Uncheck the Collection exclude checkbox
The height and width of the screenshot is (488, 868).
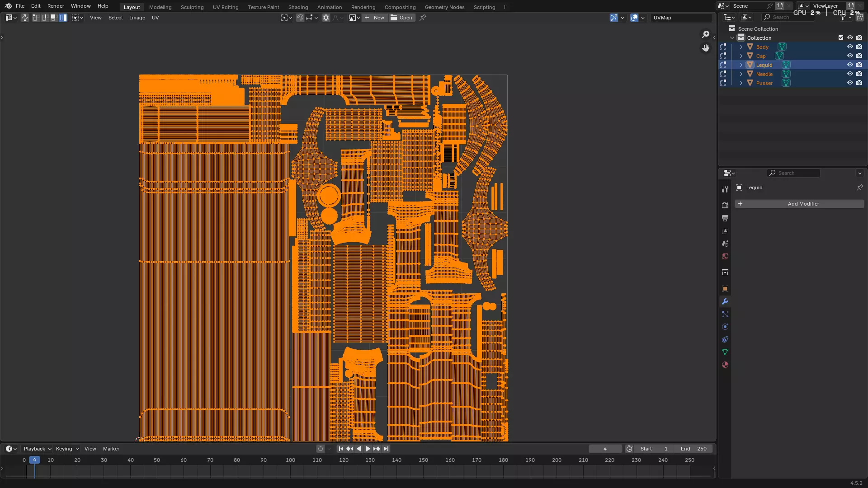[841, 38]
